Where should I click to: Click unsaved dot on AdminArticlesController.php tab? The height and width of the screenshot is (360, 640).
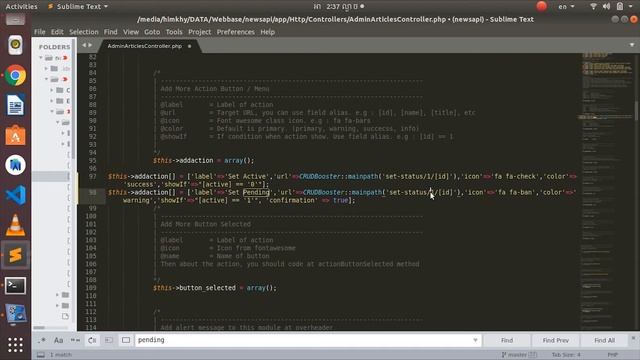tap(189, 46)
